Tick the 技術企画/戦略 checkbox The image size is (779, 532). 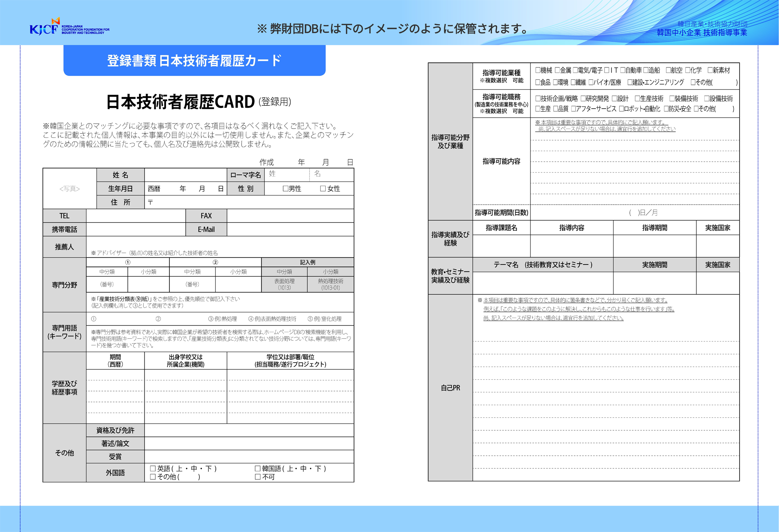click(538, 99)
